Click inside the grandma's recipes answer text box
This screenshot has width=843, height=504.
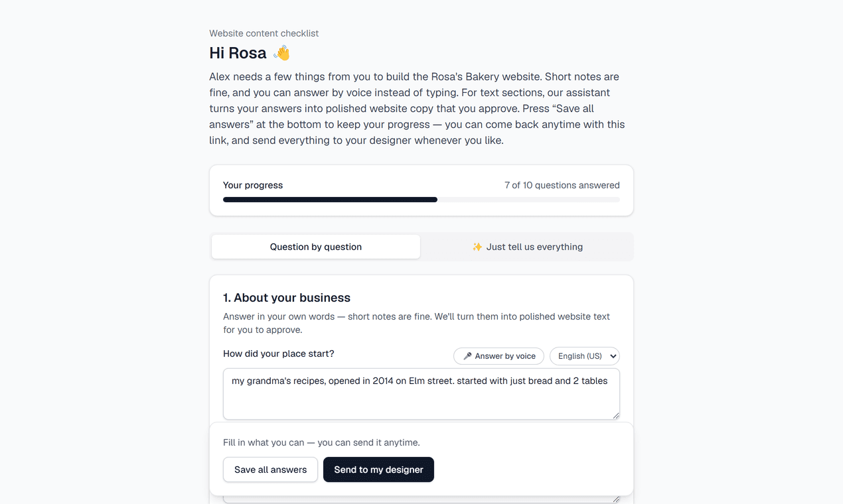[x=421, y=394]
